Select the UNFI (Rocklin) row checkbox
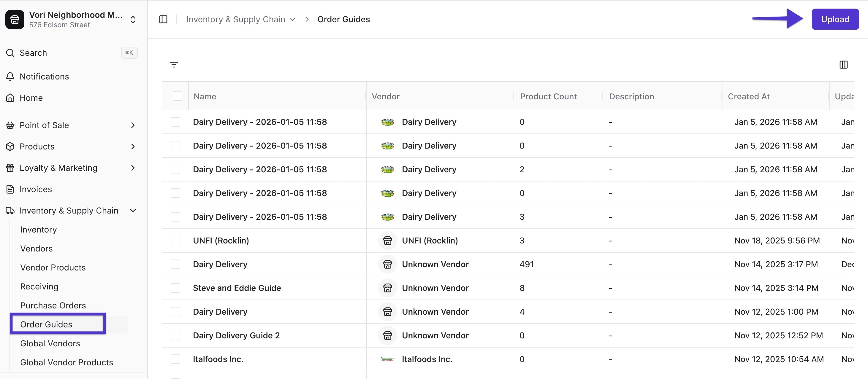Screen dimensions: 868x379 [175, 241]
